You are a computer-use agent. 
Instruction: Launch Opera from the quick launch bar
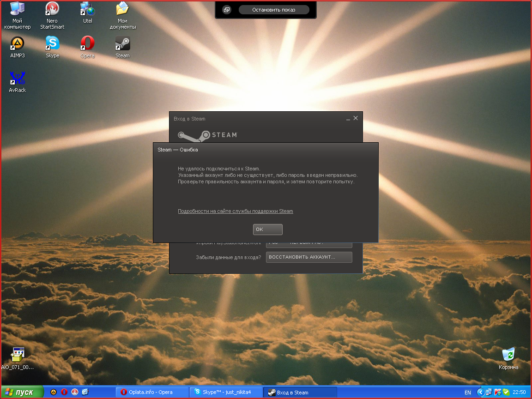(64, 392)
